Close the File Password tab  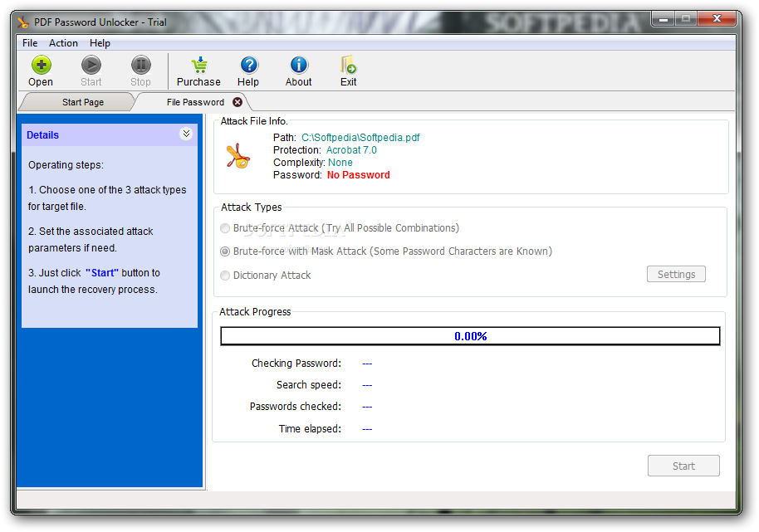(x=237, y=102)
